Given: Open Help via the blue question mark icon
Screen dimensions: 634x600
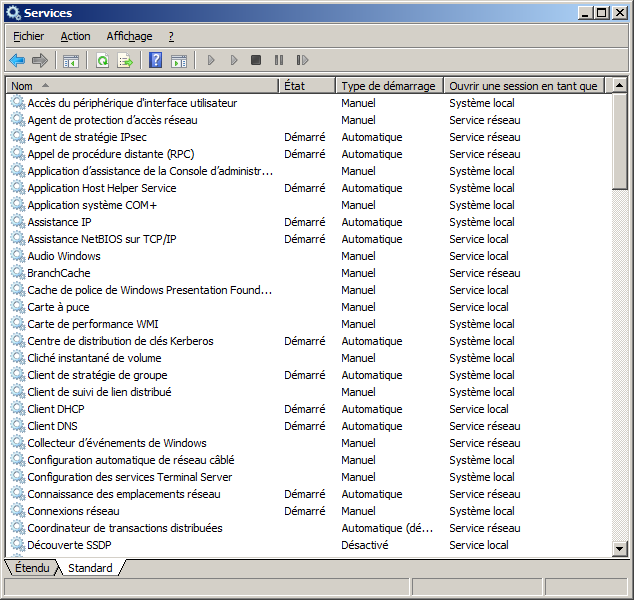Looking at the screenshot, I should 156,61.
